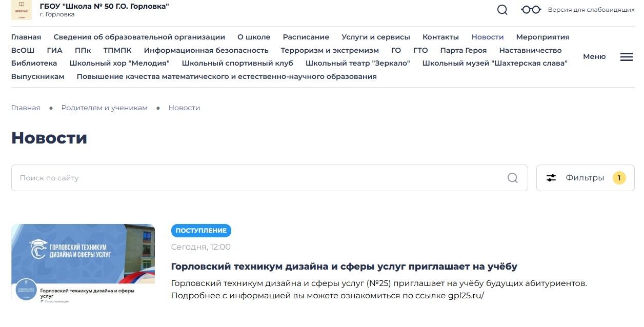Open the ГИА menu item

click(x=54, y=50)
